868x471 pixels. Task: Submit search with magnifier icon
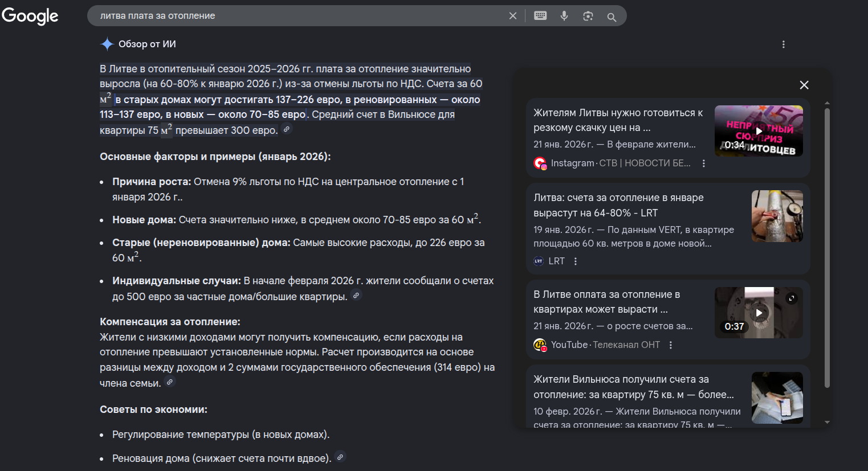[612, 17]
